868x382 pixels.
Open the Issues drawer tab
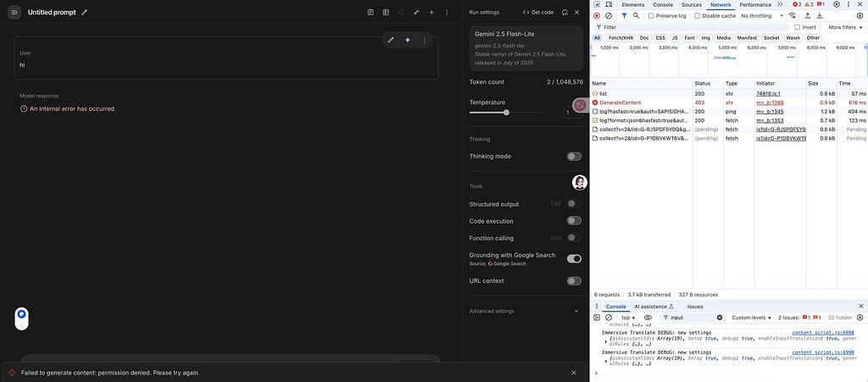tap(695, 307)
